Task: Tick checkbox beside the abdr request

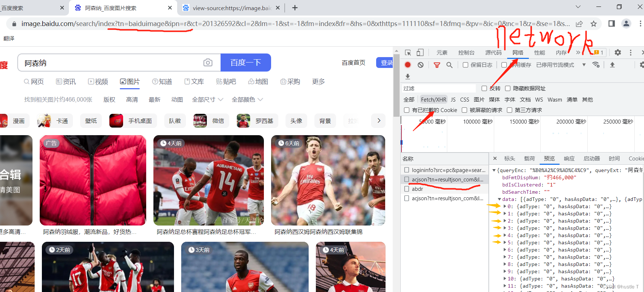Action: (406, 189)
